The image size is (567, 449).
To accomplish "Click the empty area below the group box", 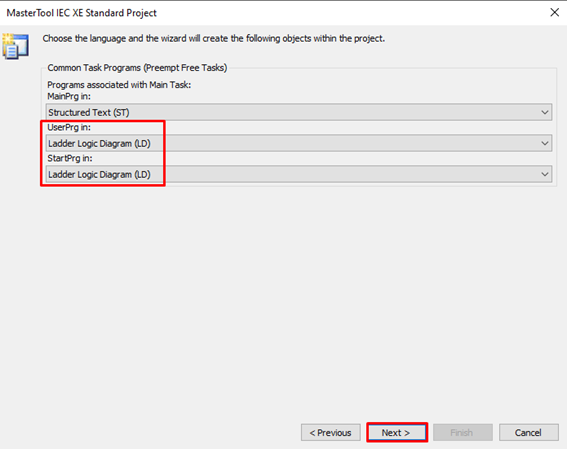I will point(284,300).
